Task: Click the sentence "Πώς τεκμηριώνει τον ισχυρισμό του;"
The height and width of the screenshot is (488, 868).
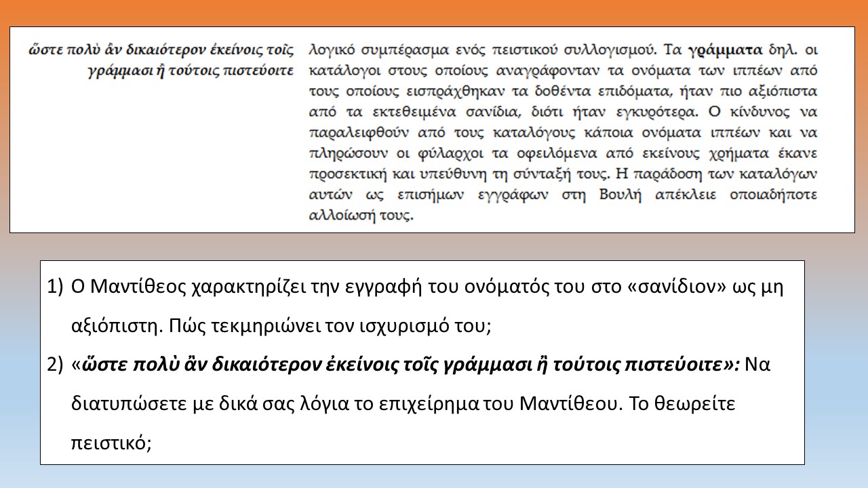Action: pyautogui.click(x=281, y=326)
